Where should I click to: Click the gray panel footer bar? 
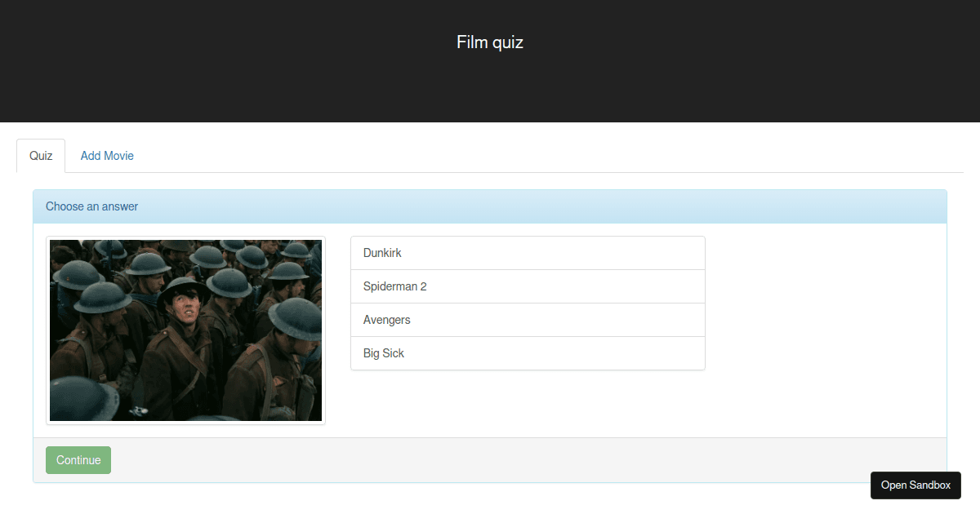click(490, 460)
